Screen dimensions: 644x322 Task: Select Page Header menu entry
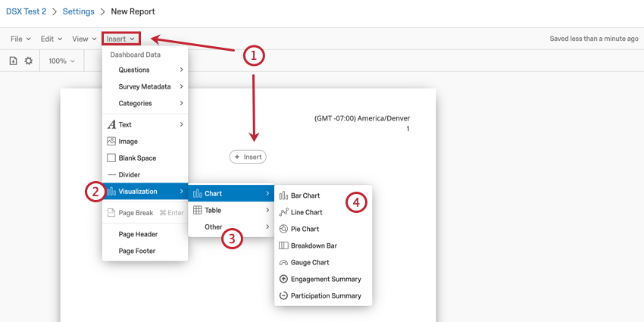tap(145, 234)
